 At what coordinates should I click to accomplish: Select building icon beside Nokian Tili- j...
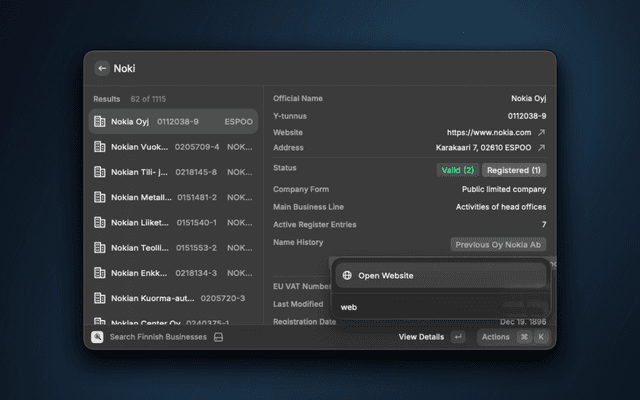[100, 172]
